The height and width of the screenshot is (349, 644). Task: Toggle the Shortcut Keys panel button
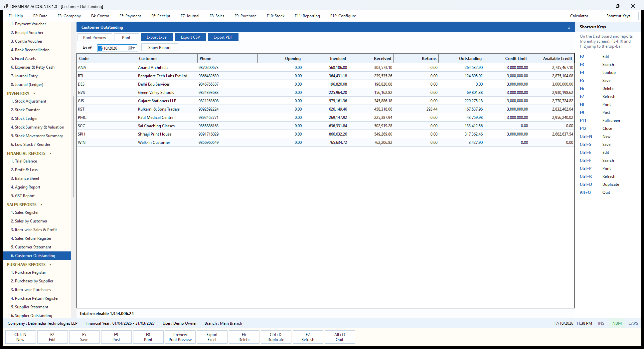(x=618, y=16)
